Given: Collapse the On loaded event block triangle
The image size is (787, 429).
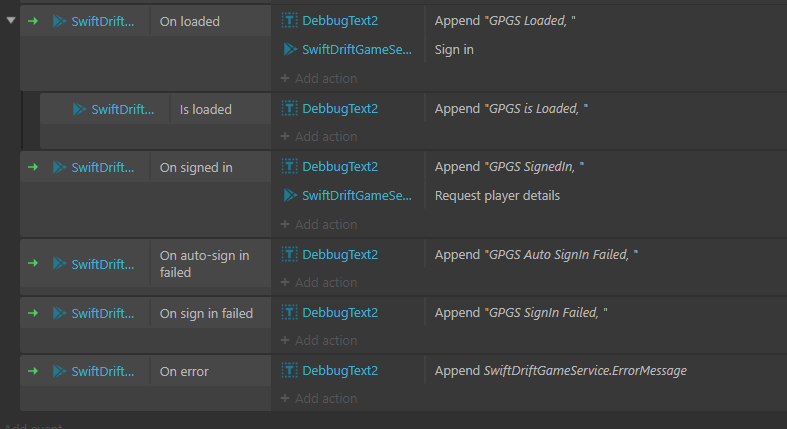Looking at the screenshot, I should coord(11,21).
